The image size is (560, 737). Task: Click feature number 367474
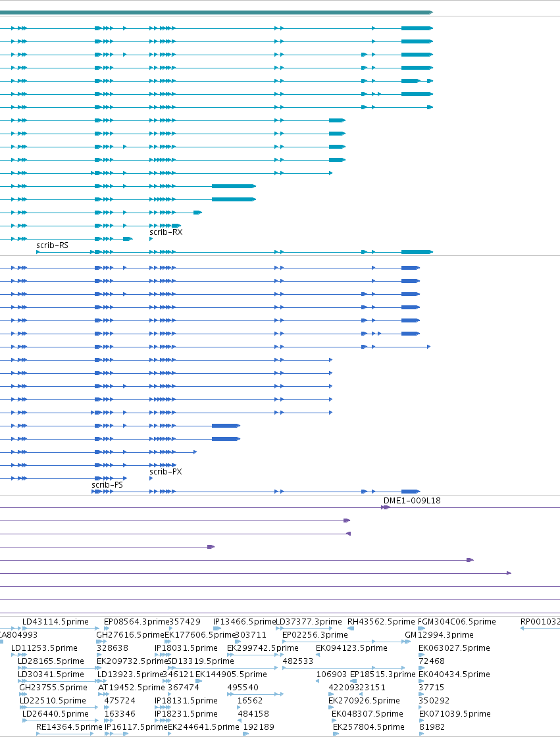point(184,688)
